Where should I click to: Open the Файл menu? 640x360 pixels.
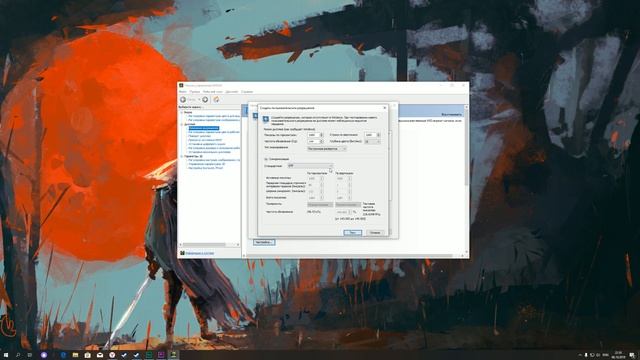182,92
